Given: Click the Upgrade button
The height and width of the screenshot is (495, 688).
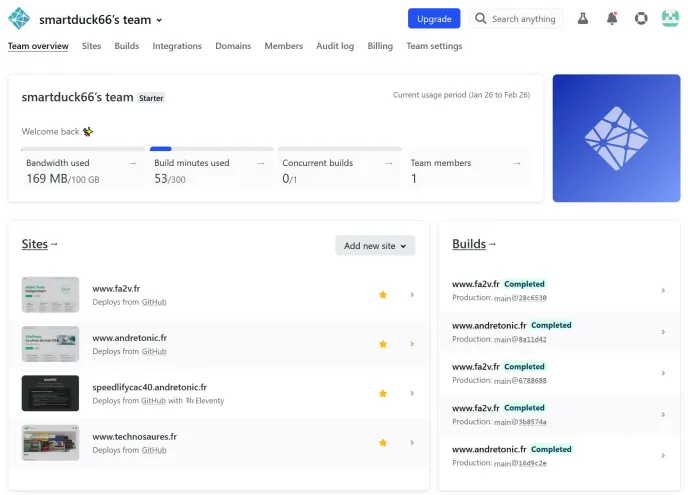Looking at the screenshot, I should point(434,18).
